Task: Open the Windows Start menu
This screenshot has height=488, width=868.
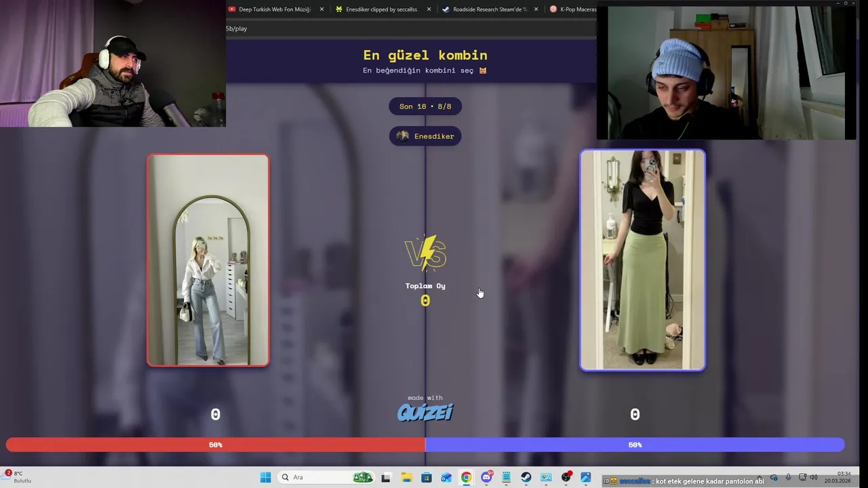Action: coord(265,477)
